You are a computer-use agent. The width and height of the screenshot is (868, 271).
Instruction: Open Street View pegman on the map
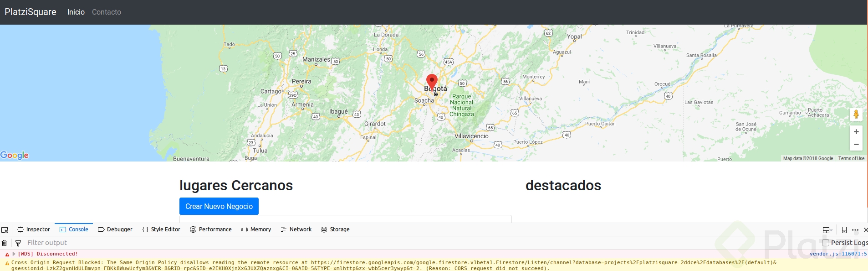(x=856, y=115)
